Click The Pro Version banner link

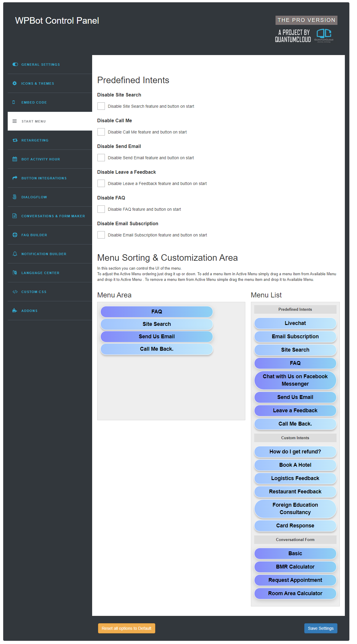(x=306, y=20)
